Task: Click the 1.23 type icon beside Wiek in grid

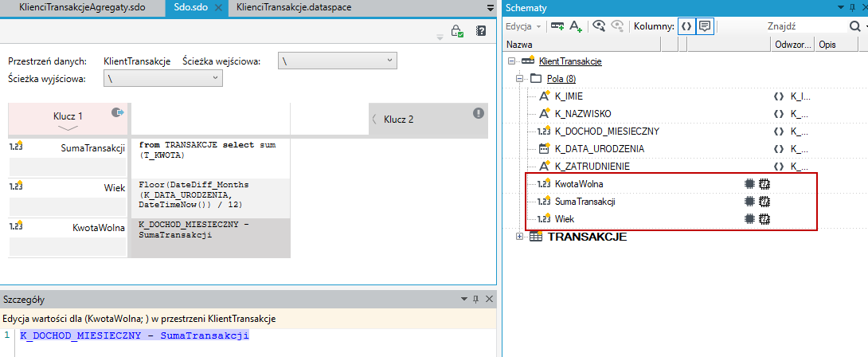Action: pyautogui.click(x=15, y=186)
